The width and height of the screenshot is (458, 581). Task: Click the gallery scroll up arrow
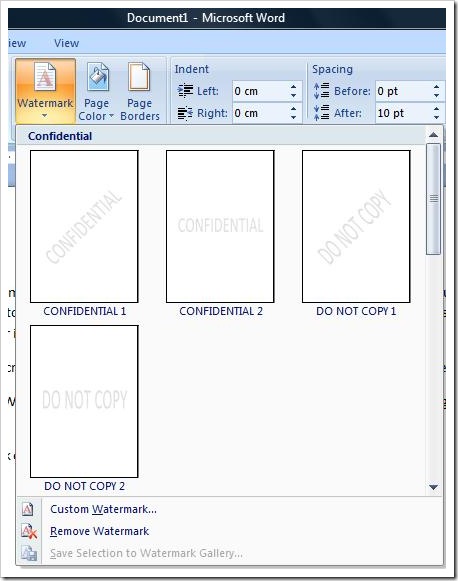[433, 135]
